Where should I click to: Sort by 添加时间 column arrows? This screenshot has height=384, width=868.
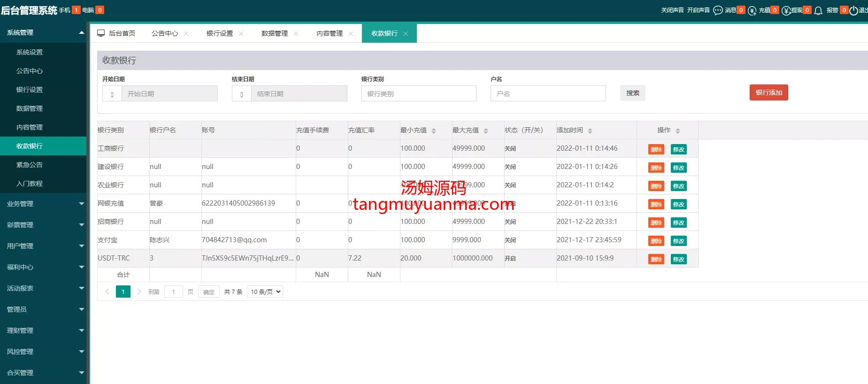pos(590,131)
